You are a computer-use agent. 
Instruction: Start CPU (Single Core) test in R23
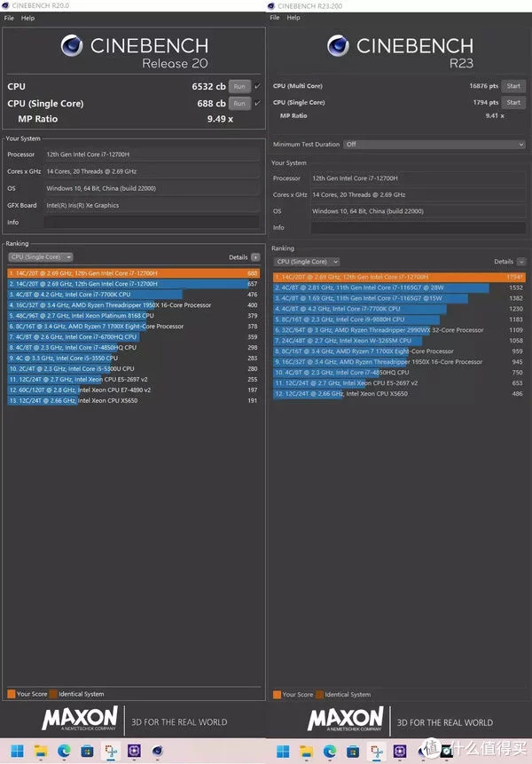(x=513, y=102)
